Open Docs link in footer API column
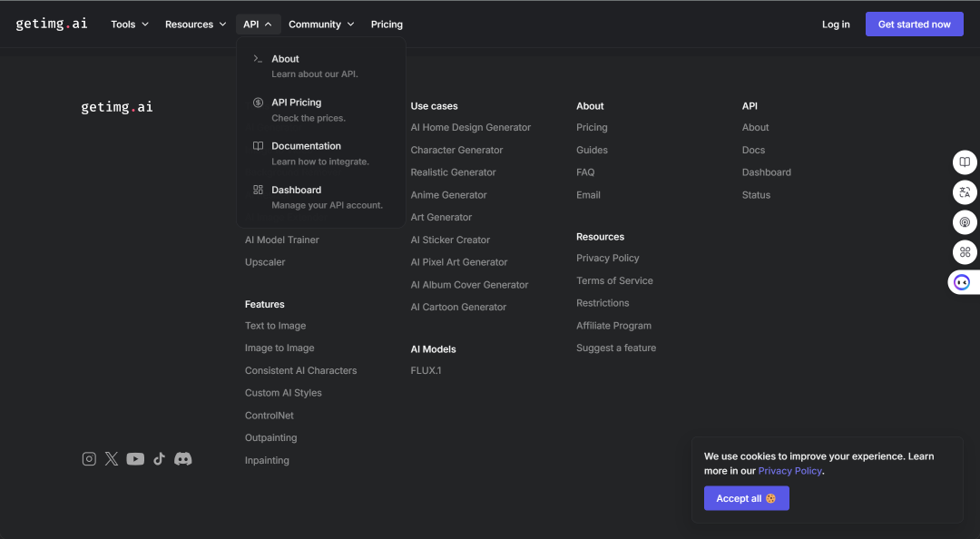Image resolution: width=980 pixels, height=539 pixels. click(x=753, y=150)
